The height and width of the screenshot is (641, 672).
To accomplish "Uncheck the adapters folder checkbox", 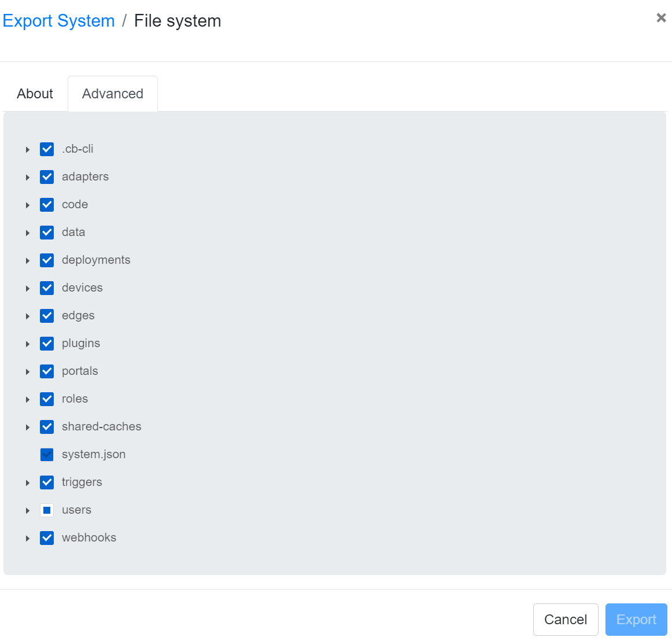I will pyautogui.click(x=47, y=177).
